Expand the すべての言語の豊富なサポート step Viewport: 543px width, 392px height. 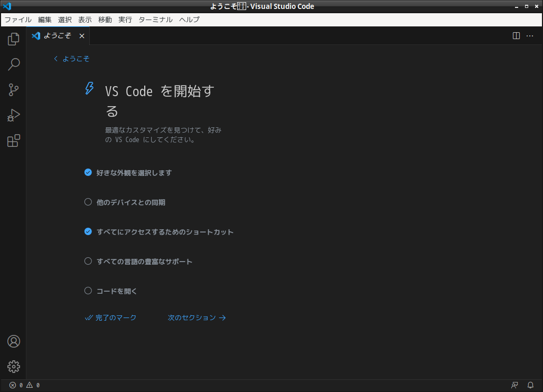coord(144,262)
